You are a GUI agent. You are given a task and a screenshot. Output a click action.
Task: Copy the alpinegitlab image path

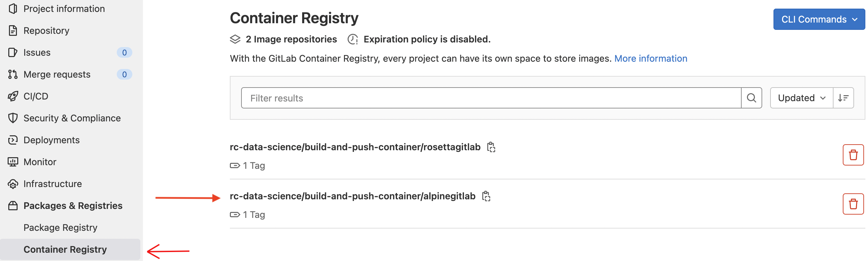pyautogui.click(x=486, y=196)
